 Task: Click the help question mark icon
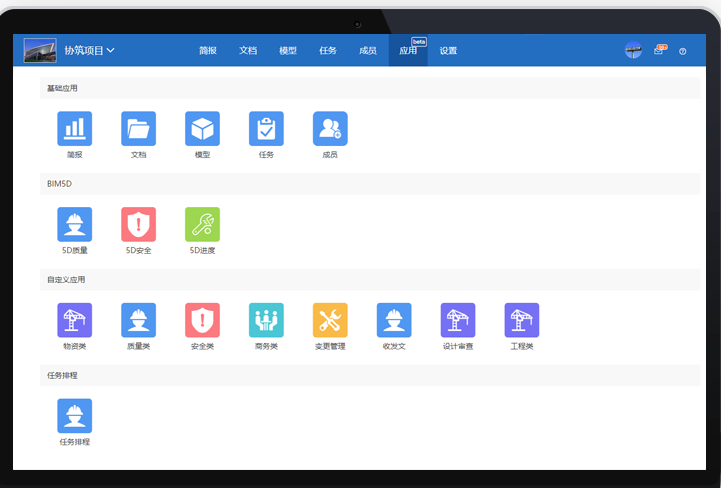(x=683, y=50)
